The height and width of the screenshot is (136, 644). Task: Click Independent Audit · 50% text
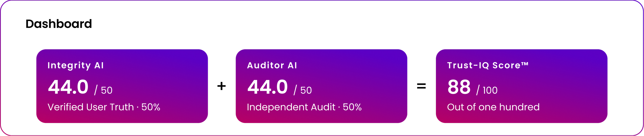304,107
